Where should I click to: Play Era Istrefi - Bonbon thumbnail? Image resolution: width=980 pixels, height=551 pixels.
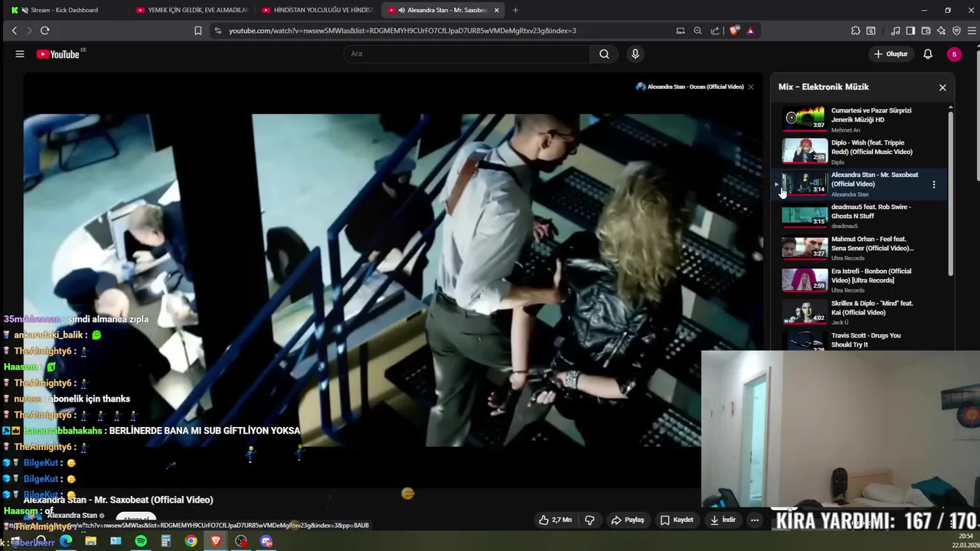tap(805, 279)
